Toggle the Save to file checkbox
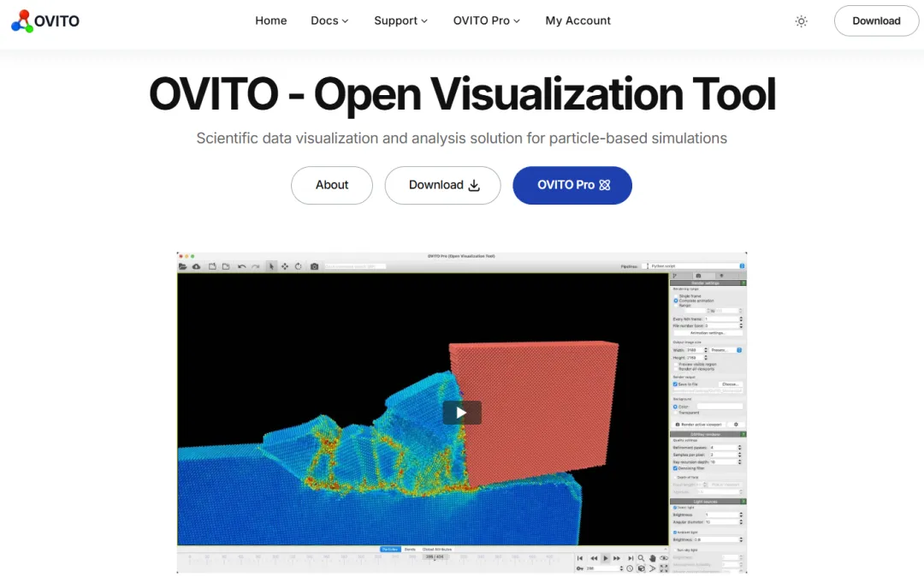924x583 pixels. point(675,384)
